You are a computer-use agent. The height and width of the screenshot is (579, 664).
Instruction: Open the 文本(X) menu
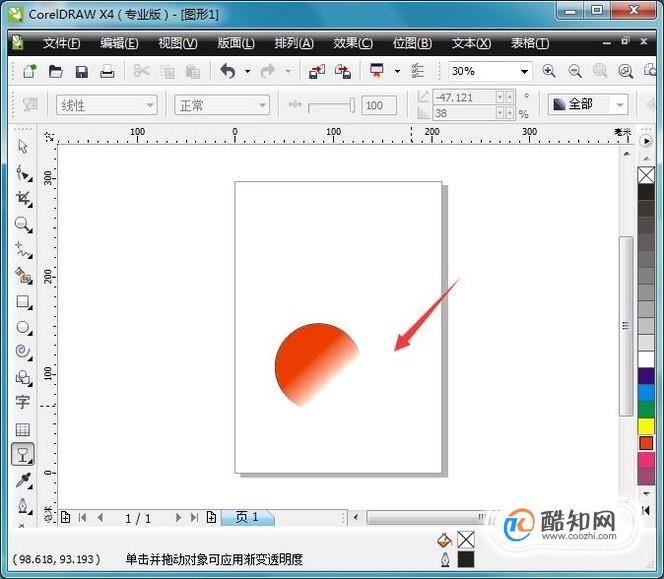(471, 43)
